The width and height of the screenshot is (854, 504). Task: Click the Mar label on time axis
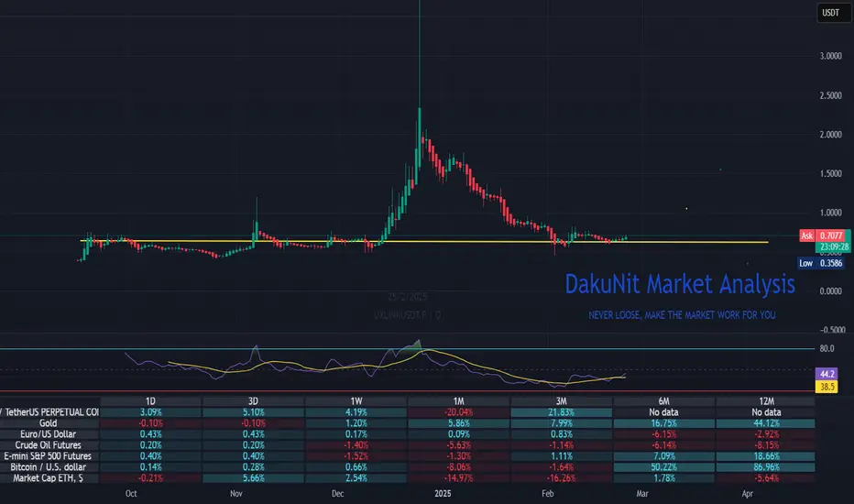(x=642, y=494)
